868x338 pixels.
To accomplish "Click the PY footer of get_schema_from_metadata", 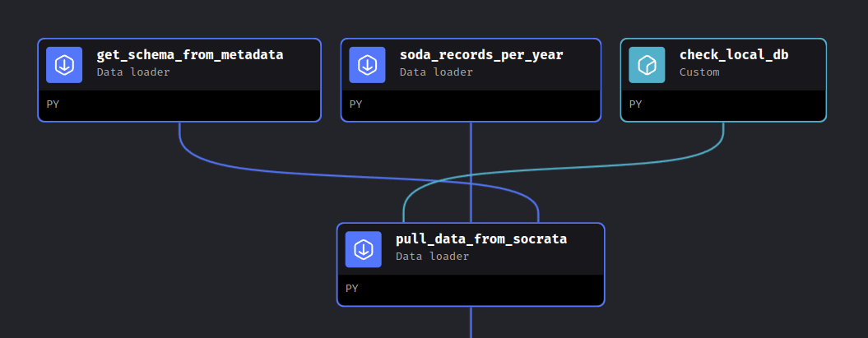I will coord(179,105).
